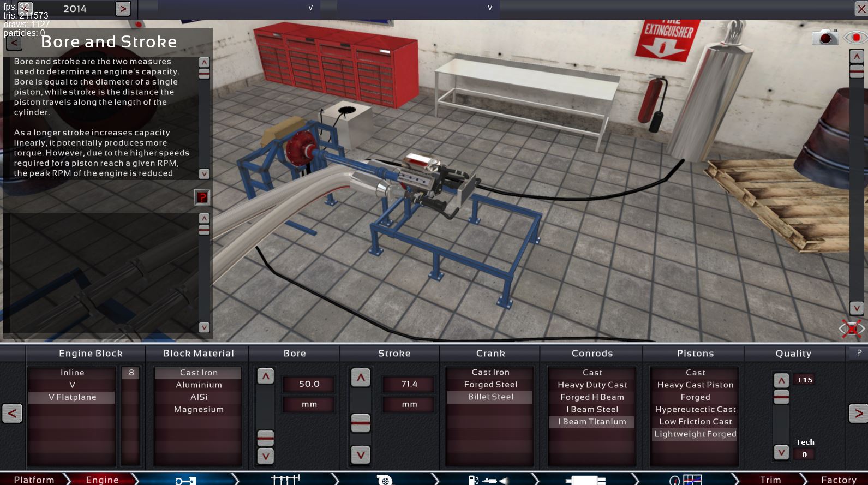Click the quality slider handle
The height and width of the screenshot is (485, 868).
781,397
